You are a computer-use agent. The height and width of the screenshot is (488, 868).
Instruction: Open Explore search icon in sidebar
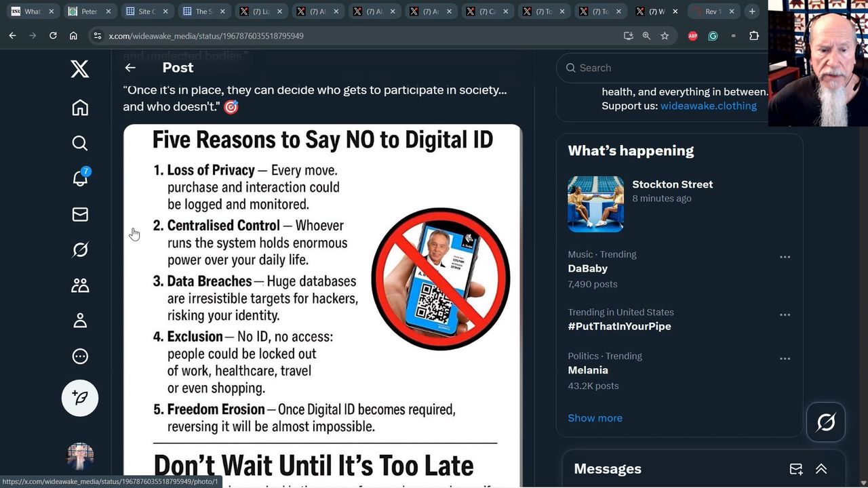coord(80,143)
